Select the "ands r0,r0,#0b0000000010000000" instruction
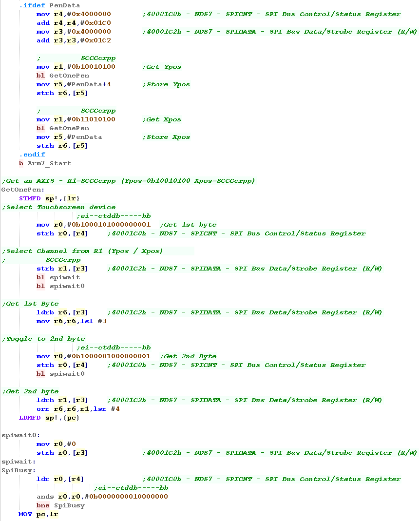The height and width of the screenshot is (521, 420). point(102,497)
